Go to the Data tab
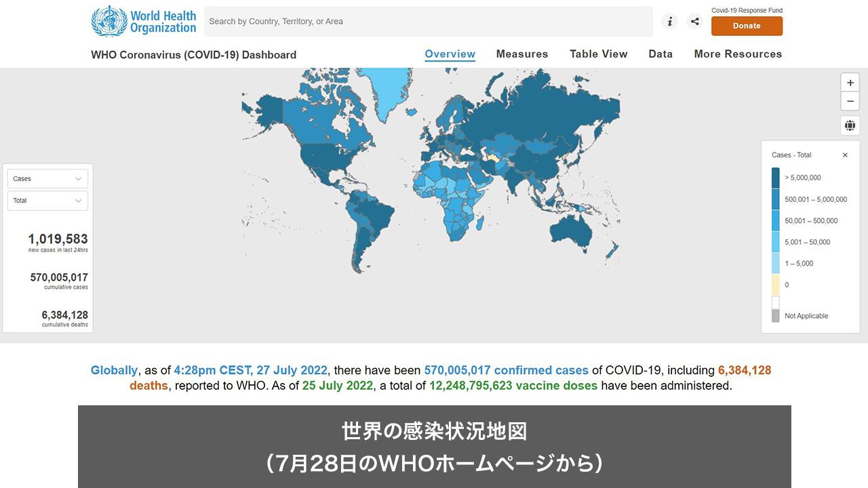 tap(660, 54)
